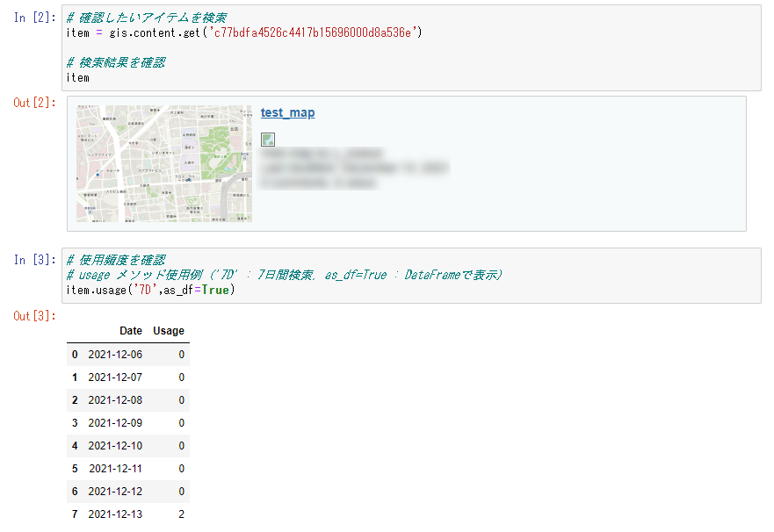The image size is (774, 532).
Task: Click the Usage column header
Action: [169, 331]
